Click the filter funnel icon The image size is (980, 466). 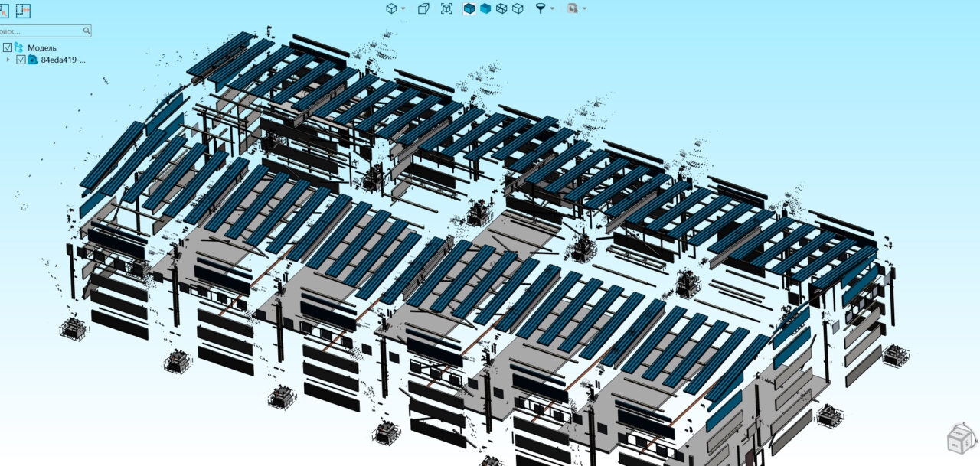click(x=541, y=8)
